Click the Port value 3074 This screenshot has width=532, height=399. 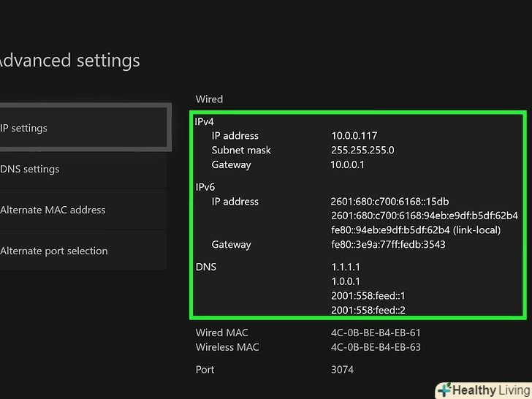point(342,370)
